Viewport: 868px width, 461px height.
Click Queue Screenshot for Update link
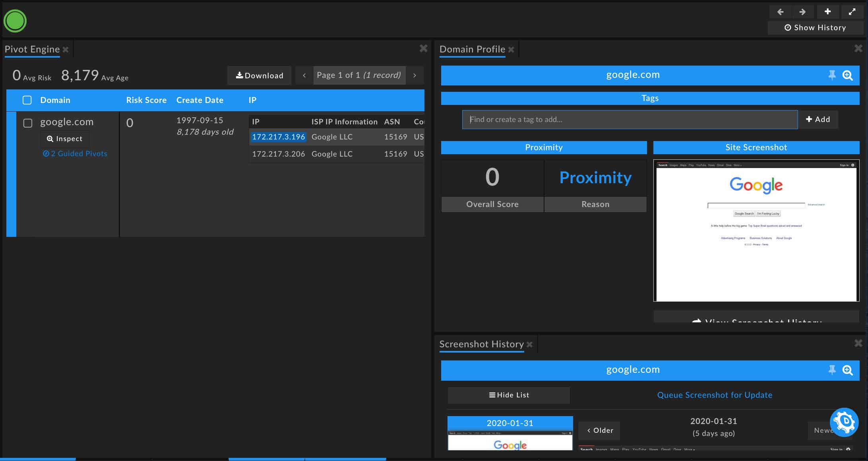[715, 395]
